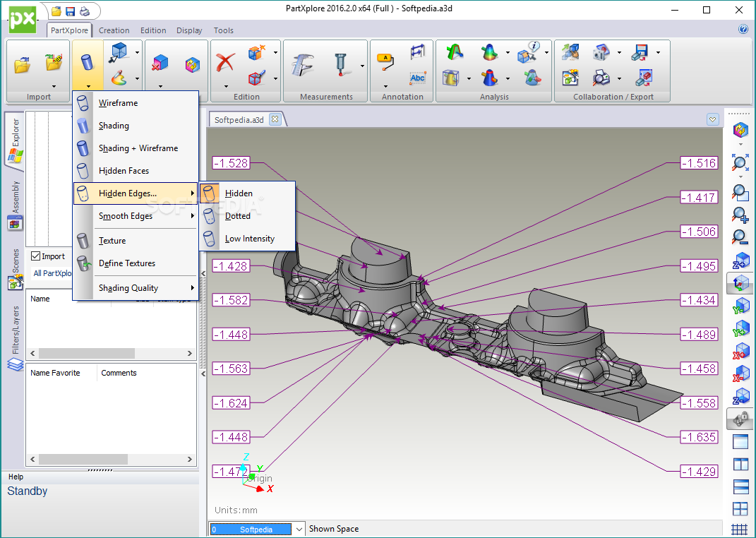Click the save icon in title bar

(71, 11)
